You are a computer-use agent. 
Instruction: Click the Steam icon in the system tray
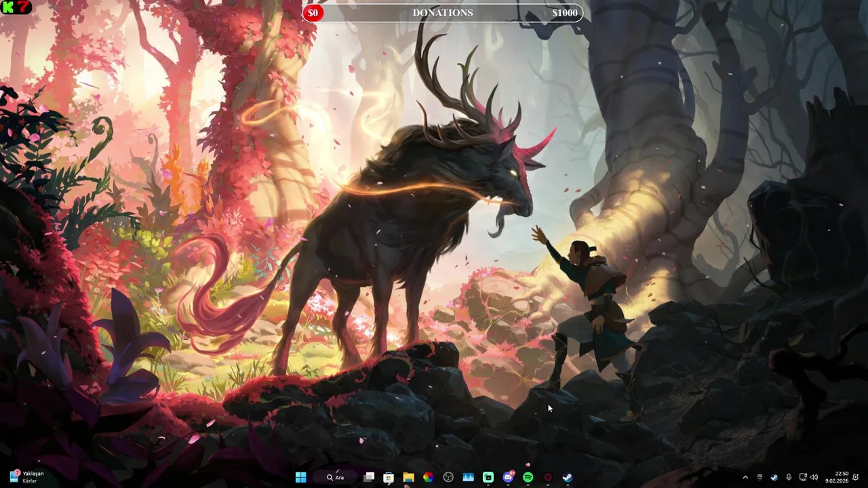pyautogui.click(x=774, y=477)
